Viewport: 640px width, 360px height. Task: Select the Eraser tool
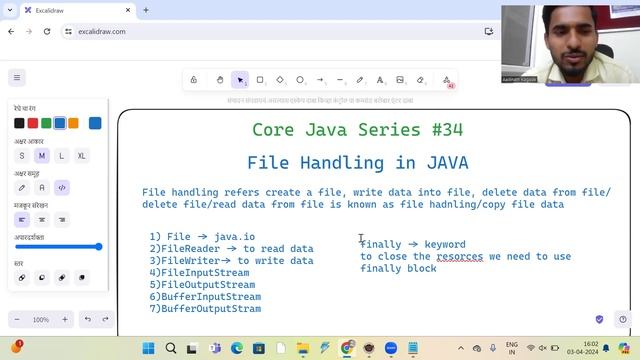tap(420, 80)
